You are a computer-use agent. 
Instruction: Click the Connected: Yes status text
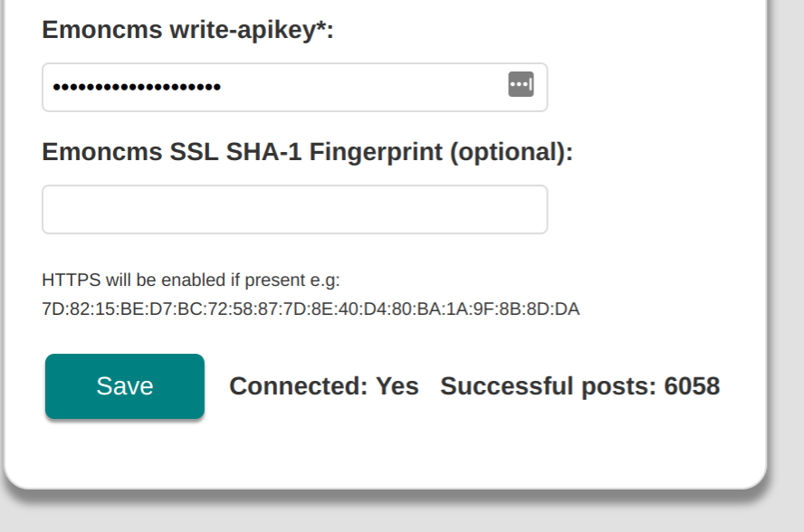point(323,386)
